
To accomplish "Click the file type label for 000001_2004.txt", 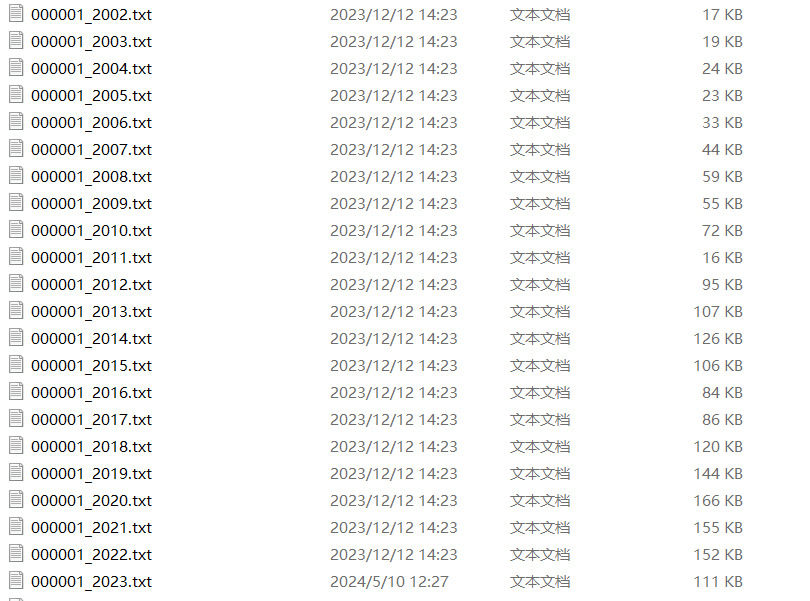I will pyautogui.click(x=540, y=69).
